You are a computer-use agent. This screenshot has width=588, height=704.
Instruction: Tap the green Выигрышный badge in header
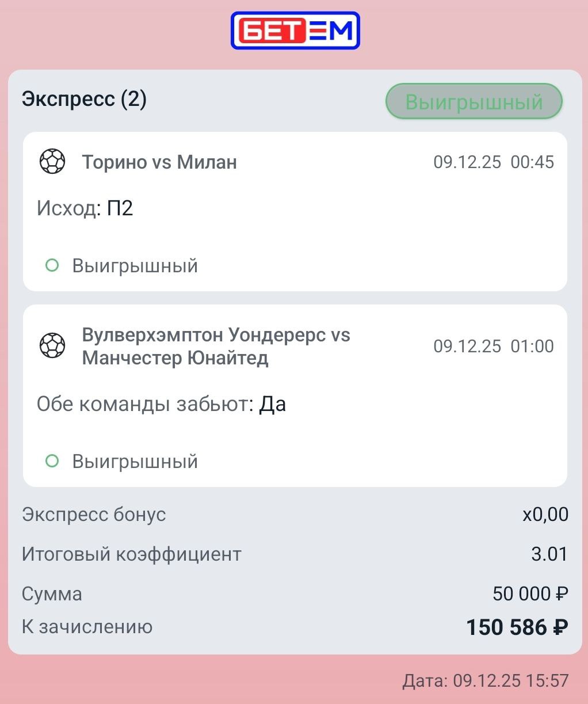(x=474, y=102)
